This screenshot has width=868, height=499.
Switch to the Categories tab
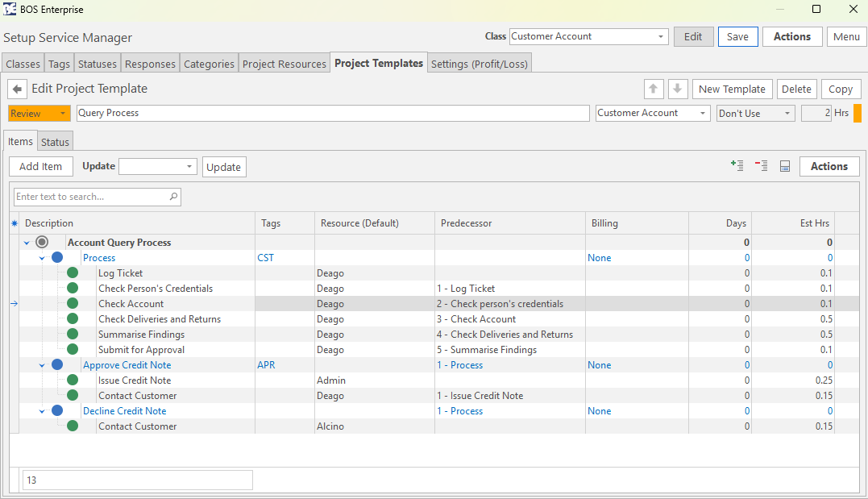click(209, 64)
